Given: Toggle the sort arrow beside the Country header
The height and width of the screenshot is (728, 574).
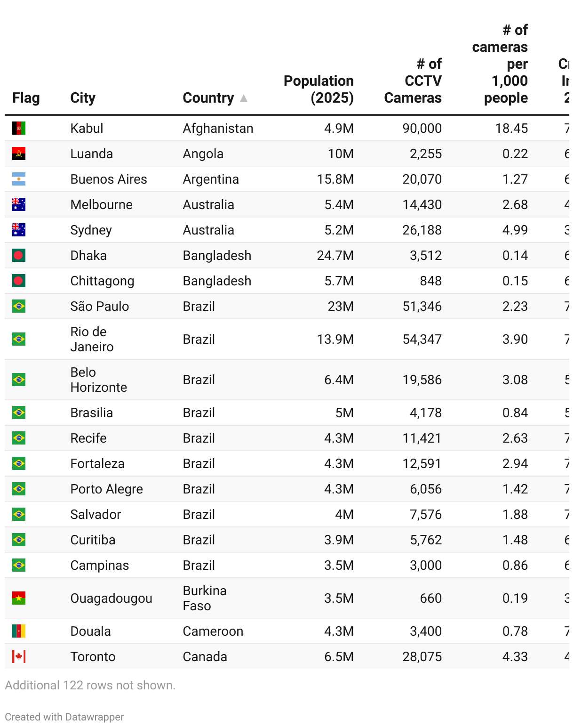Looking at the screenshot, I should coord(243,98).
